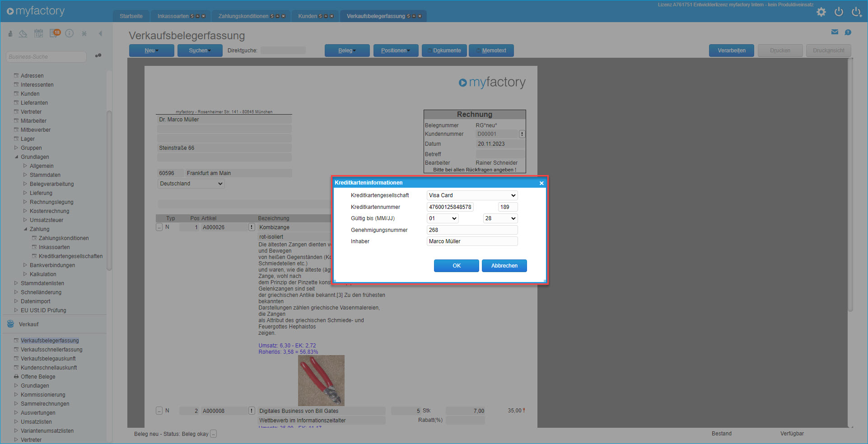
Task: Click the envelope mail icon below the header
Action: point(835,32)
